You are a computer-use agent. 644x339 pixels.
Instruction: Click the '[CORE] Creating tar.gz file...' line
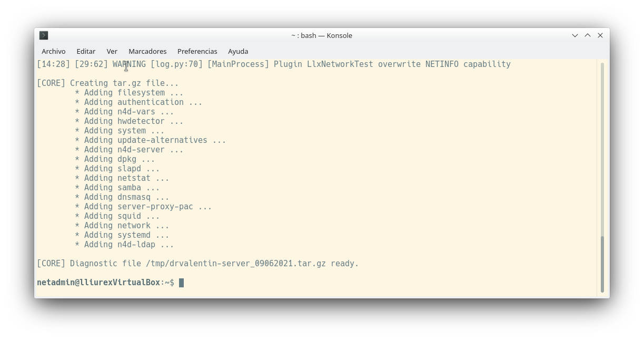(x=107, y=83)
